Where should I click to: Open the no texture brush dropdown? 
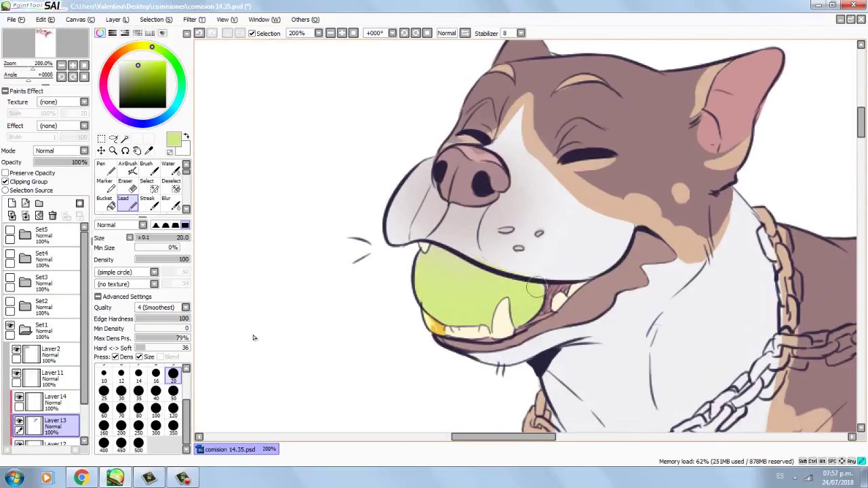(127, 284)
